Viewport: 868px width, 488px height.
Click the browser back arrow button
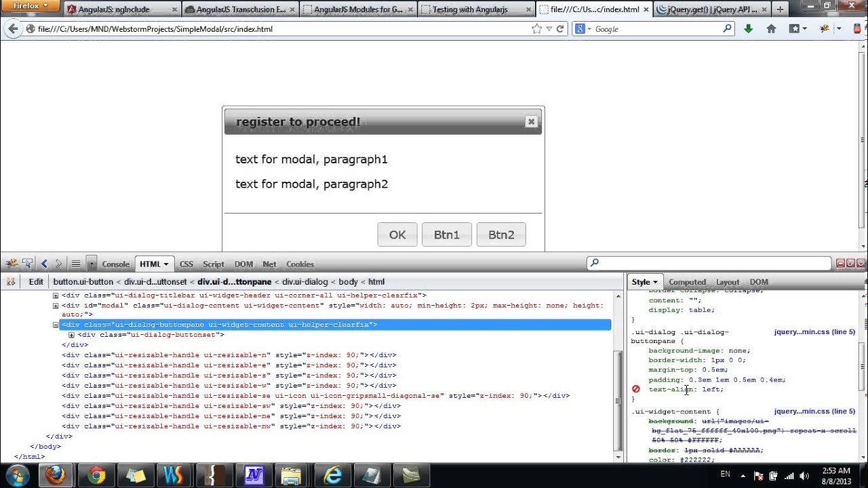[12, 28]
